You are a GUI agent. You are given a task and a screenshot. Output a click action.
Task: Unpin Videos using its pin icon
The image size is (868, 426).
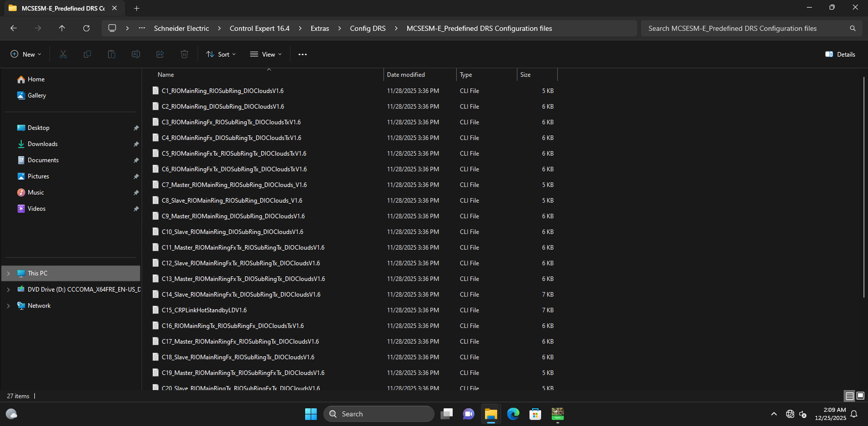[x=136, y=209]
